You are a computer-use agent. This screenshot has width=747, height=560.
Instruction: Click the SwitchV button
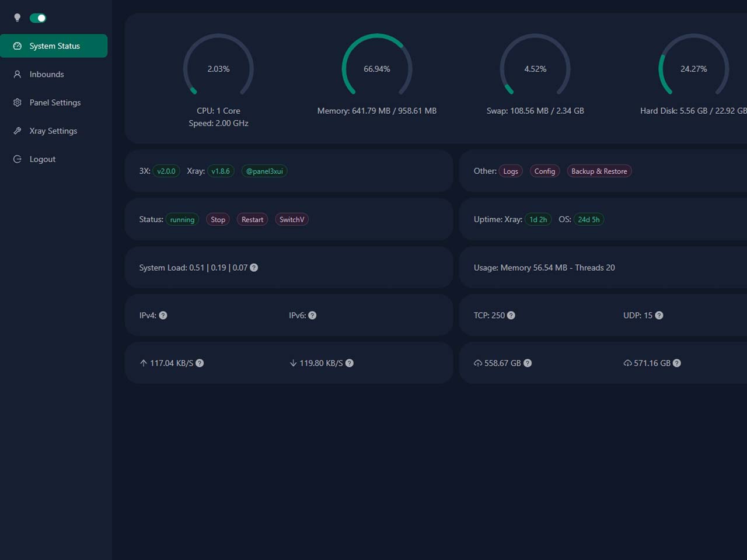[x=292, y=219]
